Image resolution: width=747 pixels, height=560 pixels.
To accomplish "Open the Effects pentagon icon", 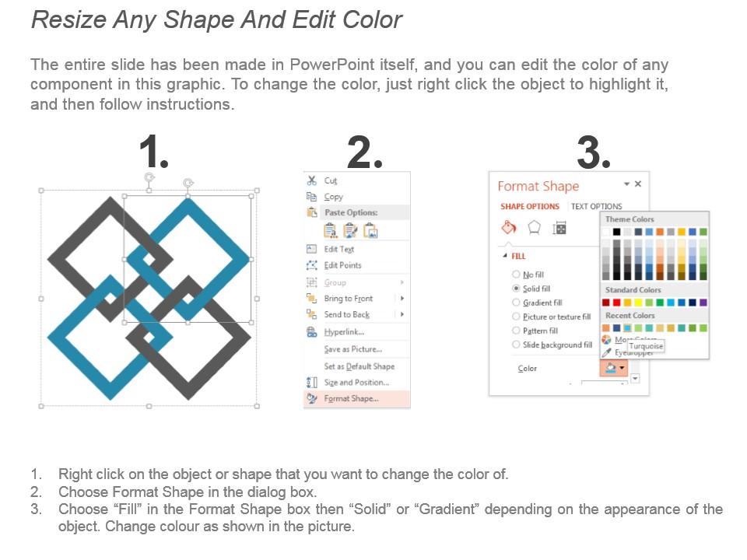I will [x=535, y=227].
